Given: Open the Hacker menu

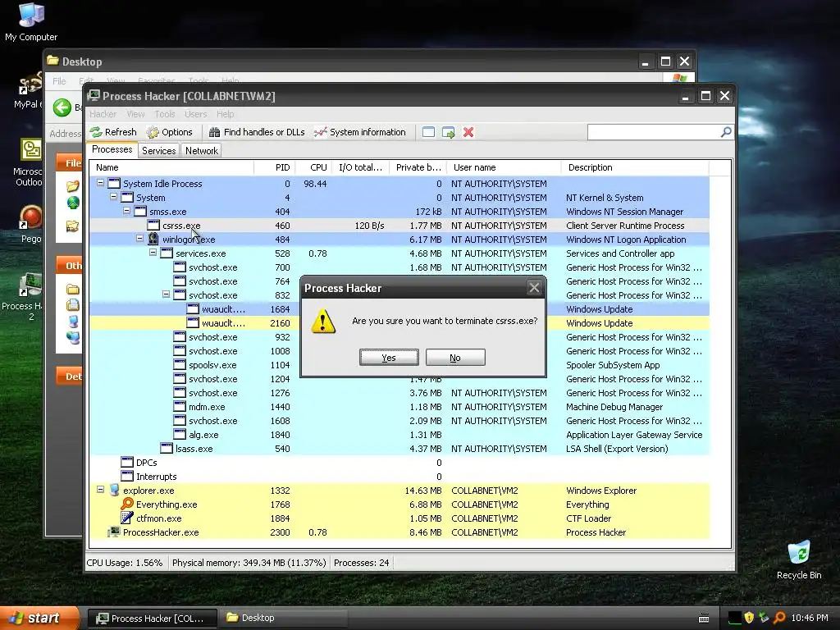Looking at the screenshot, I should (x=103, y=114).
